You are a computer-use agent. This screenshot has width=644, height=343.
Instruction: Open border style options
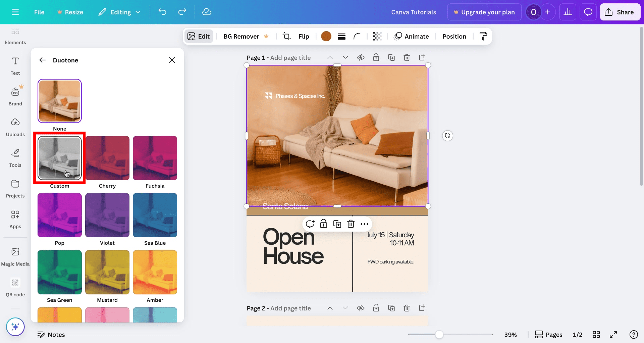tap(341, 36)
